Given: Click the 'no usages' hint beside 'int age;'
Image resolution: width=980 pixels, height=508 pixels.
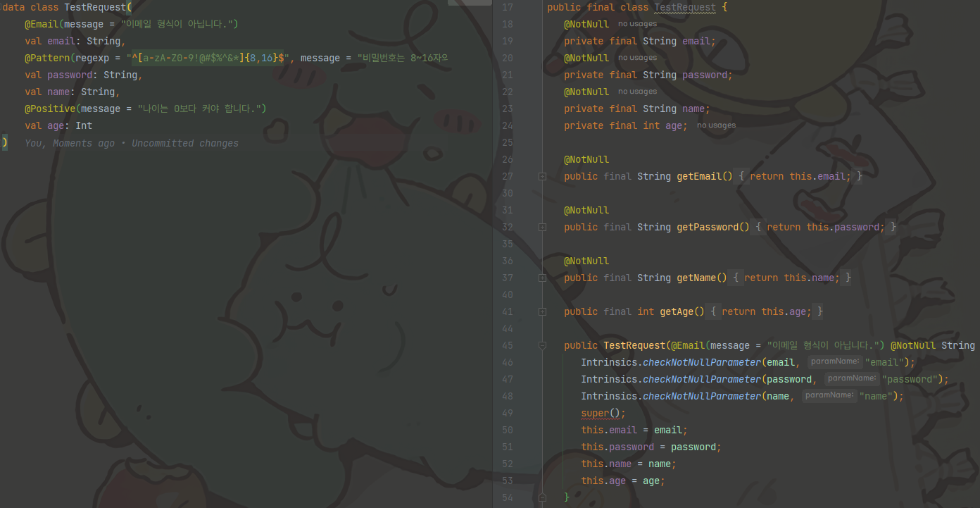Looking at the screenshot, I should (x=716, y=125).
